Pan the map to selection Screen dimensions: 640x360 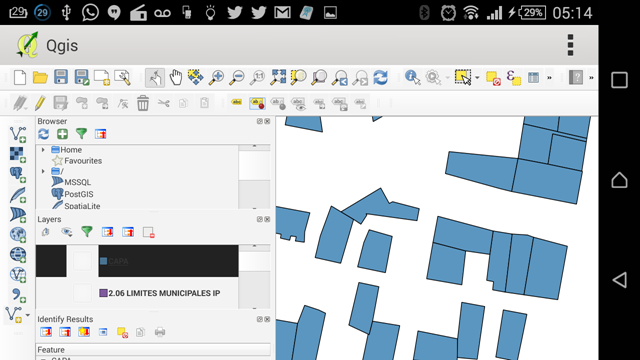(x=196, y=78)
